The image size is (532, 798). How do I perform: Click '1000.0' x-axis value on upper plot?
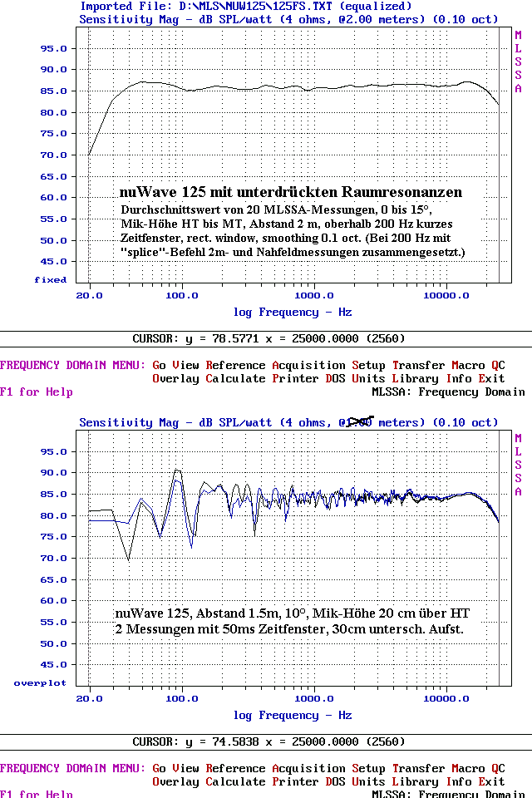(314, 296)
